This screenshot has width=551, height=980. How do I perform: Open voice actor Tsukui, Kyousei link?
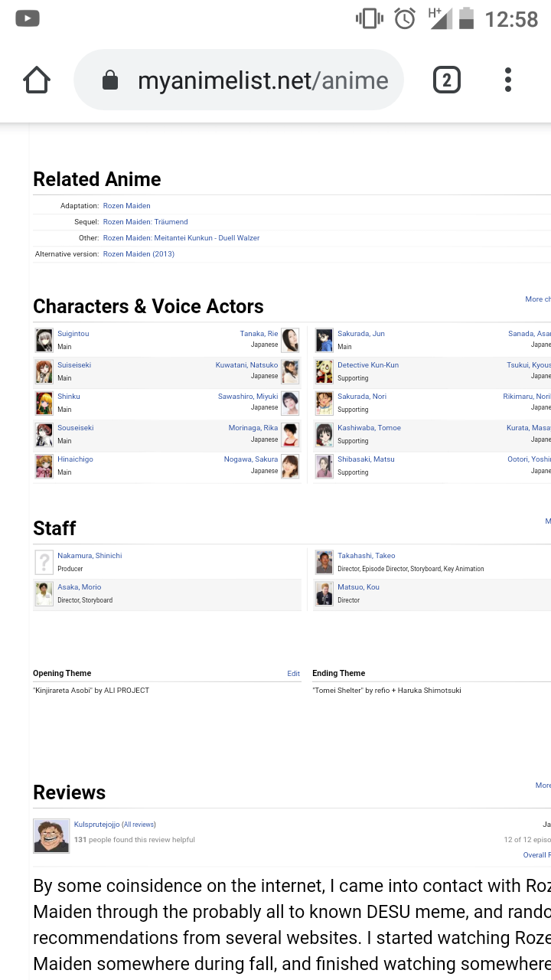(529, 365)
